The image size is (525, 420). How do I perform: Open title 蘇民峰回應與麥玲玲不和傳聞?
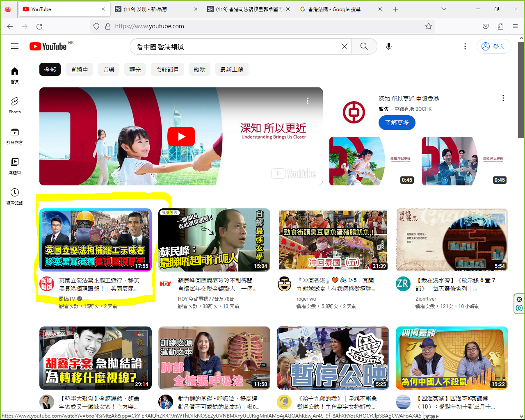pos(217,285)
